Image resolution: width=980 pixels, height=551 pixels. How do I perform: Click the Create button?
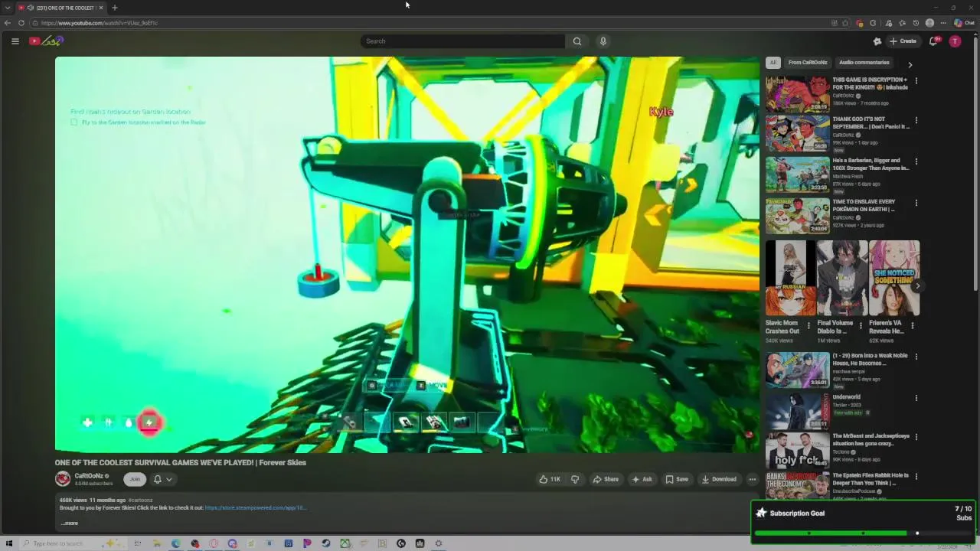903,41
